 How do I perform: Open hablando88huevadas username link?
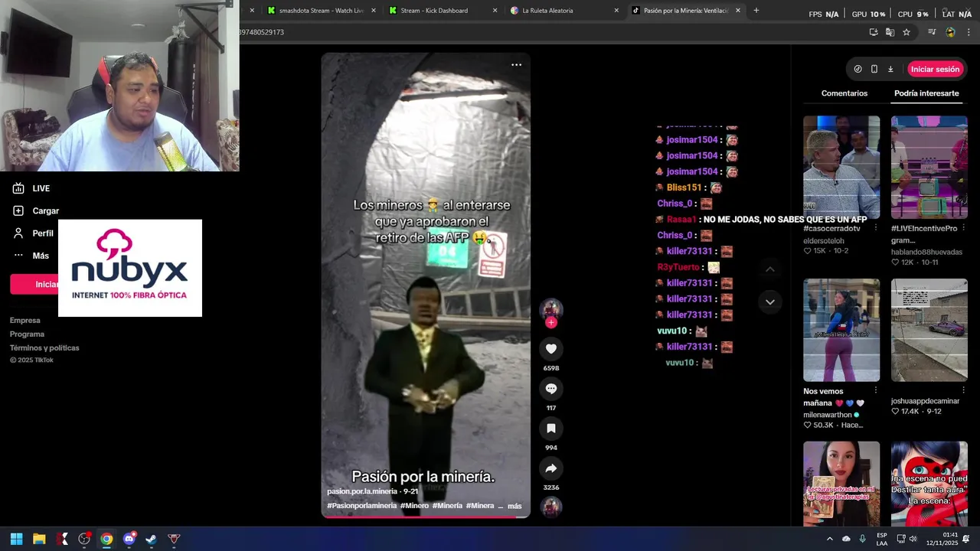[926, 252]
